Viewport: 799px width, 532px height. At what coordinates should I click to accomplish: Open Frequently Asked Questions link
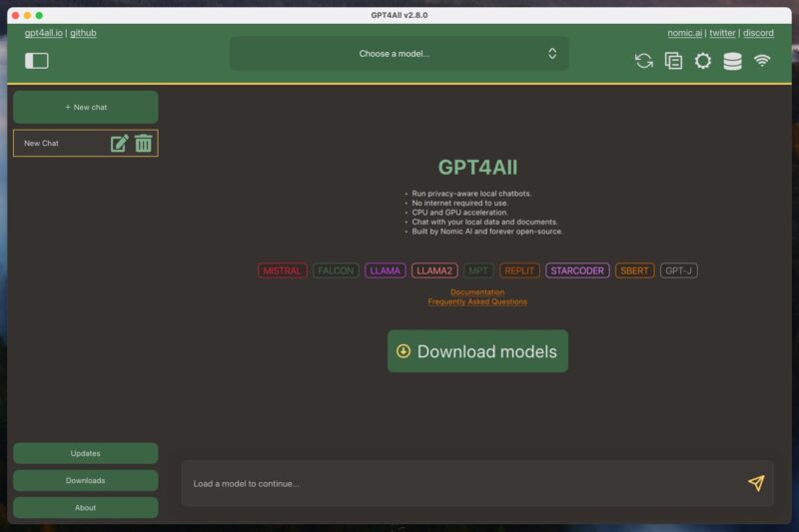477,301
